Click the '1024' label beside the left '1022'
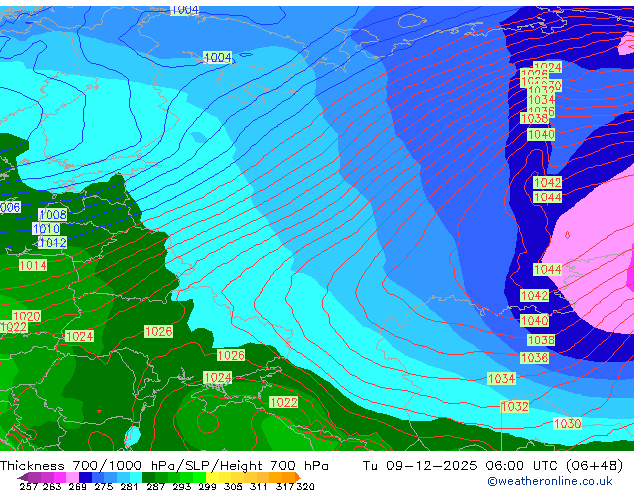This screenshot has height=490, width=634. [80, 336]
